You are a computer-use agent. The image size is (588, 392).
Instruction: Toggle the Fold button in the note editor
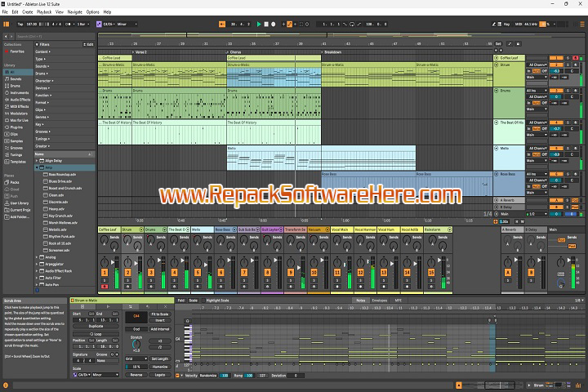pos(180,301)
